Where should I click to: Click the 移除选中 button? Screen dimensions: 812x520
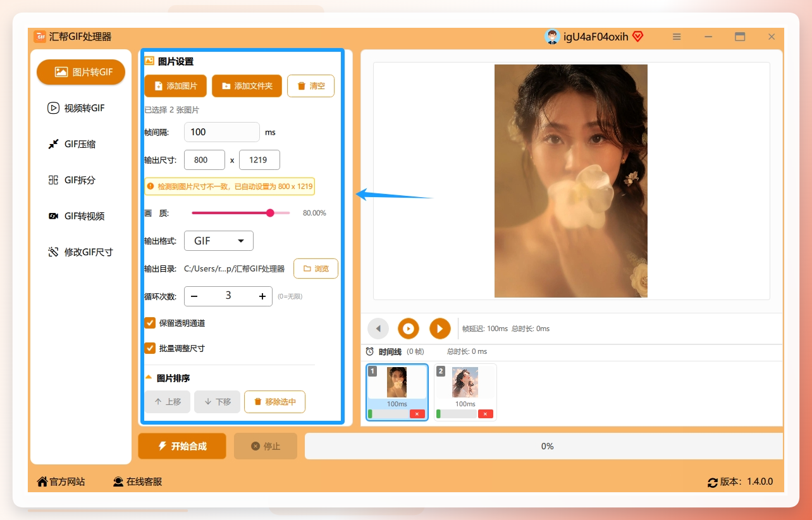click(274, 402)
